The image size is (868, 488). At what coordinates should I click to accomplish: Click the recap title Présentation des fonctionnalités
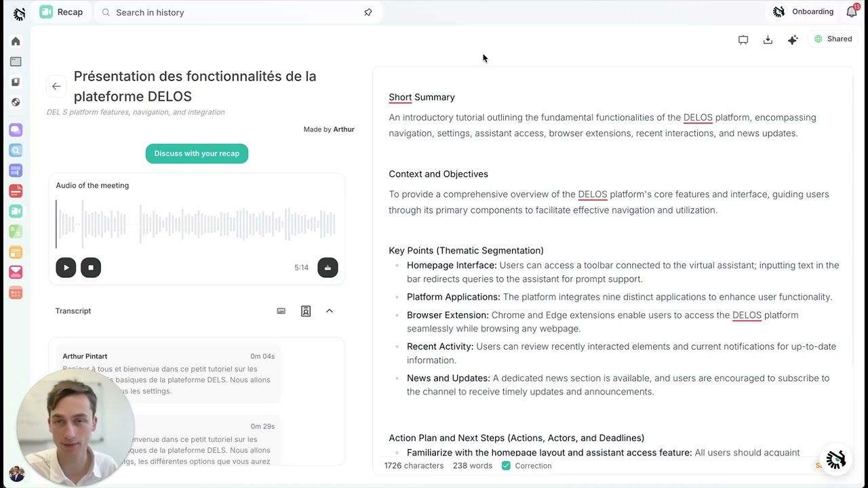click(195, 86)
